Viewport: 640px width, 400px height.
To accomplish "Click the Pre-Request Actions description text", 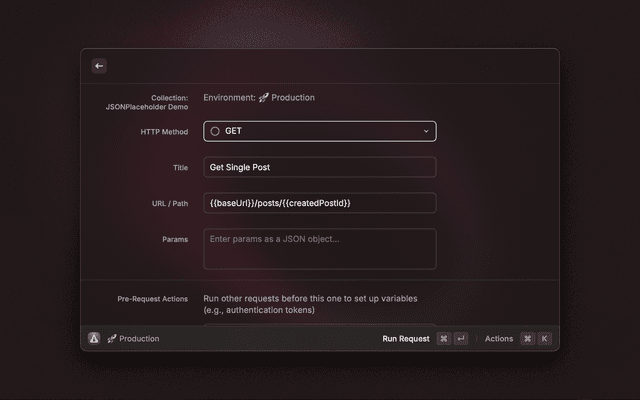I will click(x=310, y=304).
